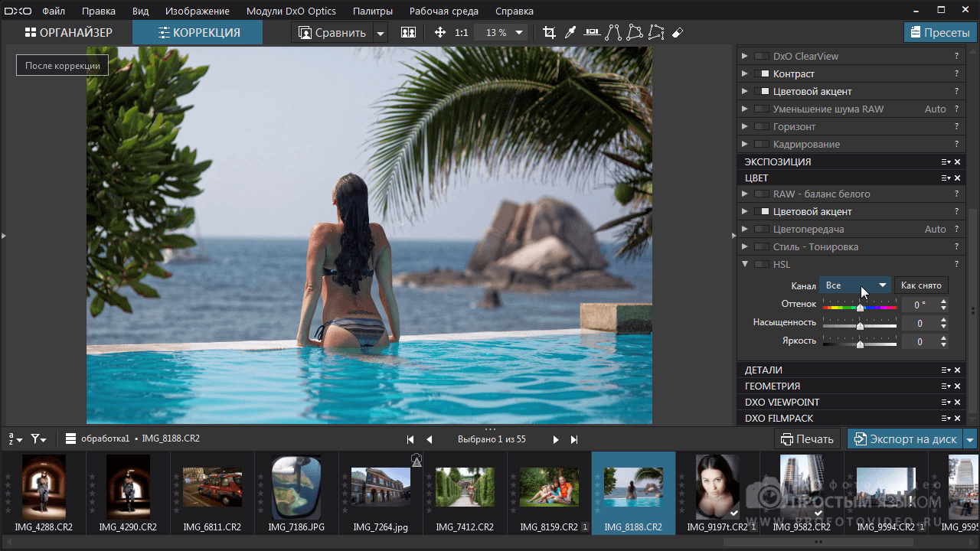
Task: Switch to the ОРГАНАЙЗЕР tab
Action: click(x=68, y=32)
